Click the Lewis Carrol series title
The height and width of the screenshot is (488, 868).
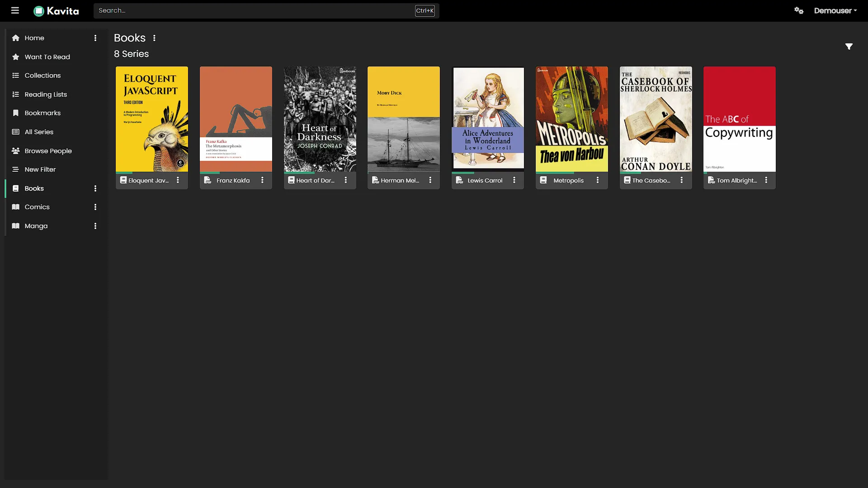pos(485,180)
